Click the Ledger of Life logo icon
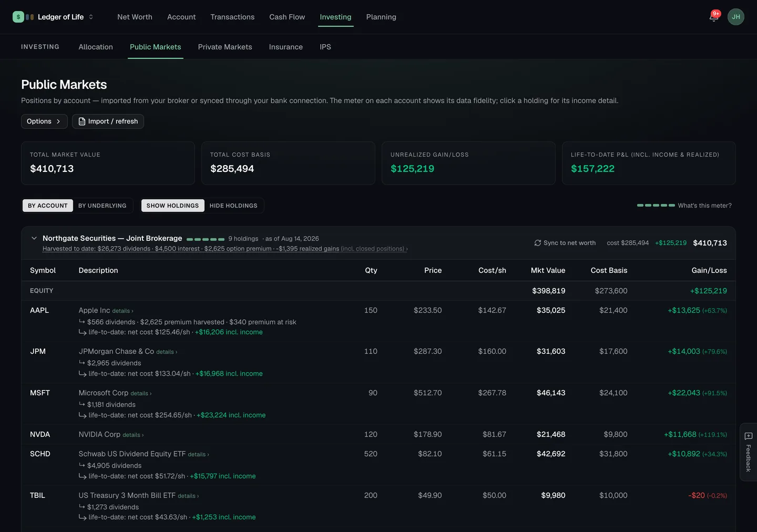 pos(18,17)
